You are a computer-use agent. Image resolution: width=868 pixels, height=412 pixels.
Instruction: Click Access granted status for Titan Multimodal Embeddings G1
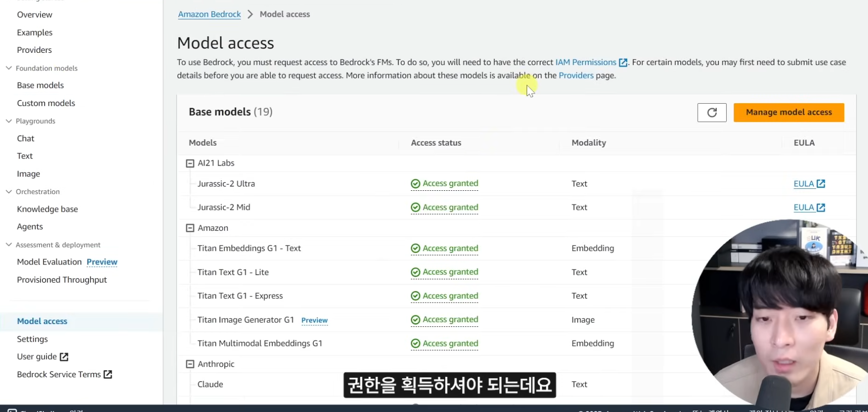pyautogui.click(x=445, y=343)
